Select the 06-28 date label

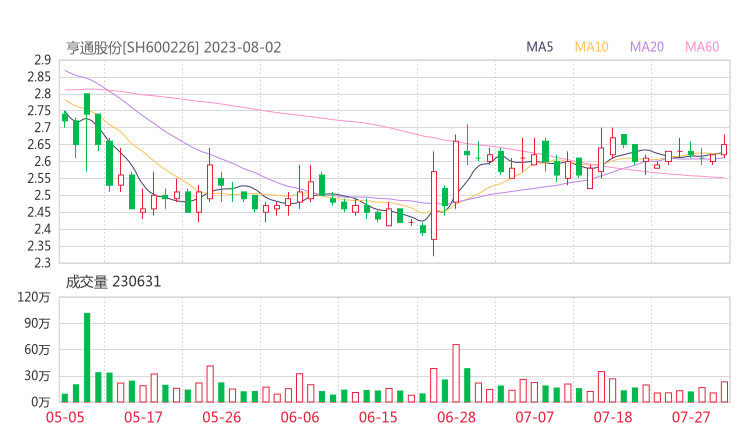(456, 417)
